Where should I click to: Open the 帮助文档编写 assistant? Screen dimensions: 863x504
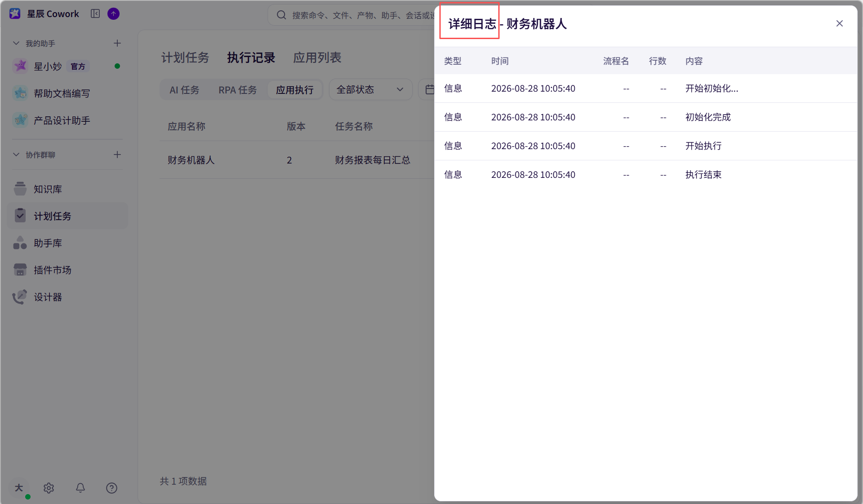[x=67, y=93]
